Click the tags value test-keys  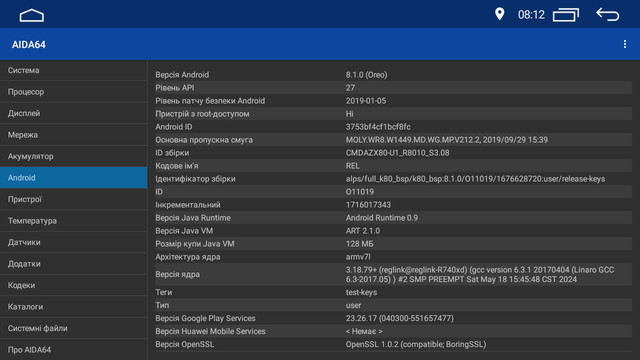click(361, 292)
